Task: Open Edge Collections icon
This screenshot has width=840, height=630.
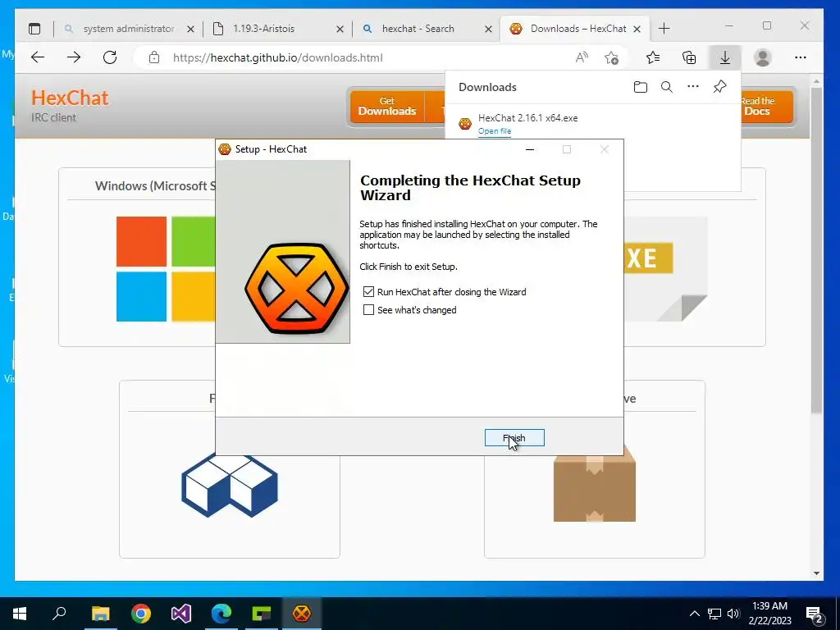Action: 689,57
